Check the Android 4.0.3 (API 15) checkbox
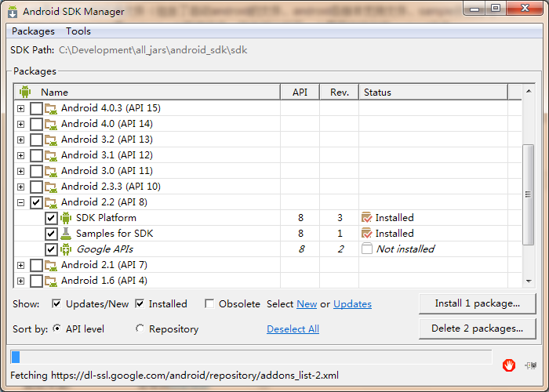The height and width of the screenshot is (392, 549). click(x=36, y=108)
